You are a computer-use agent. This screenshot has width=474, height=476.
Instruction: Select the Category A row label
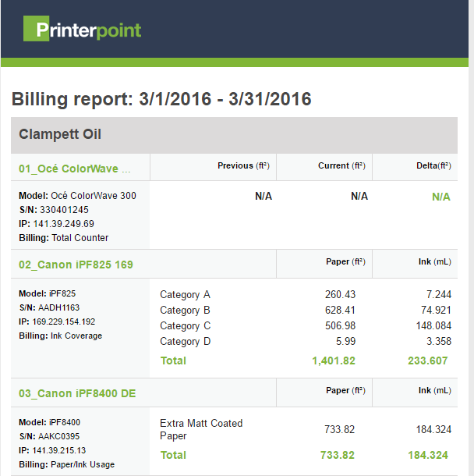tap(185, 295)
